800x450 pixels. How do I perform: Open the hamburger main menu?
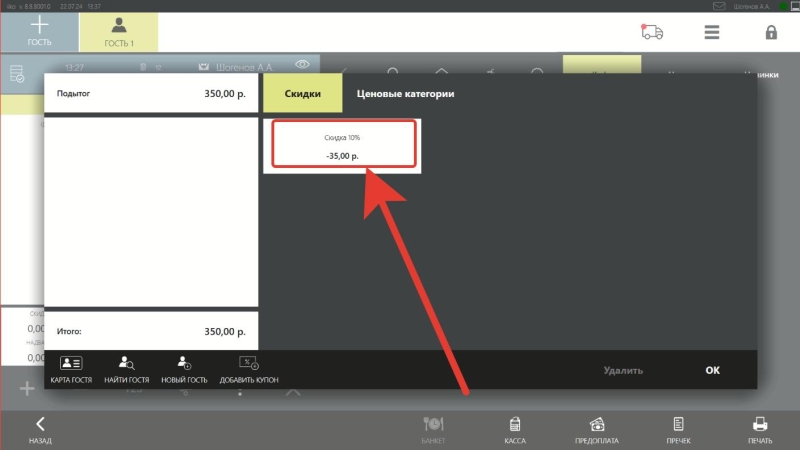(712, 32)
